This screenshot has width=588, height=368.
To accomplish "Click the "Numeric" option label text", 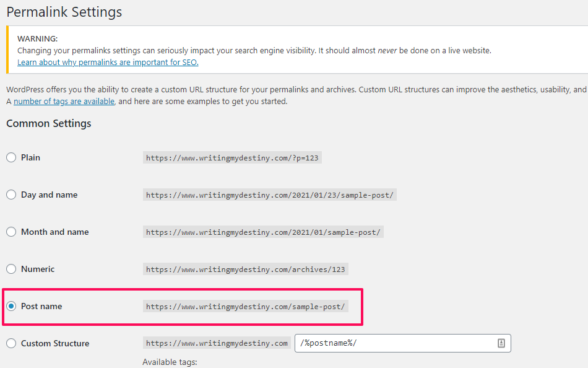I will [x=38, y=269].
